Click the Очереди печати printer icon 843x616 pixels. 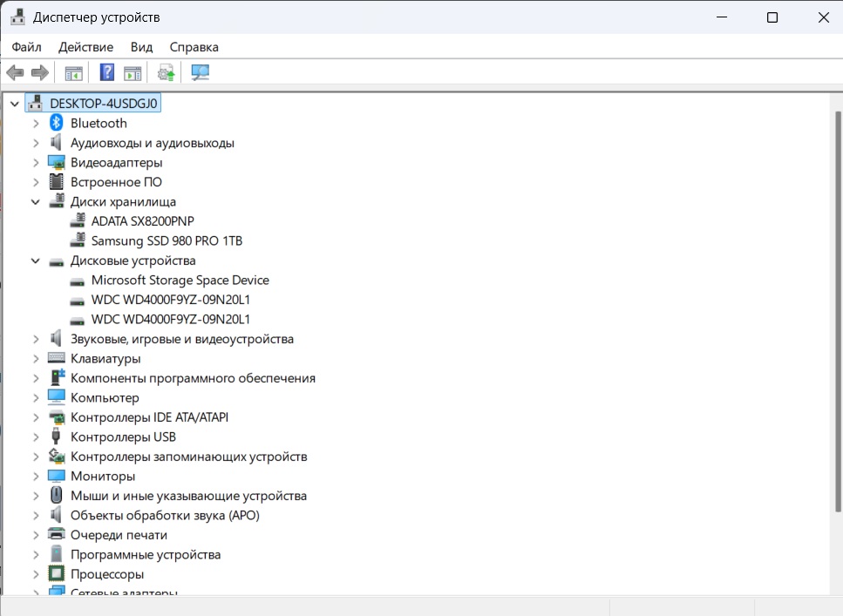[x=57, y=534]
